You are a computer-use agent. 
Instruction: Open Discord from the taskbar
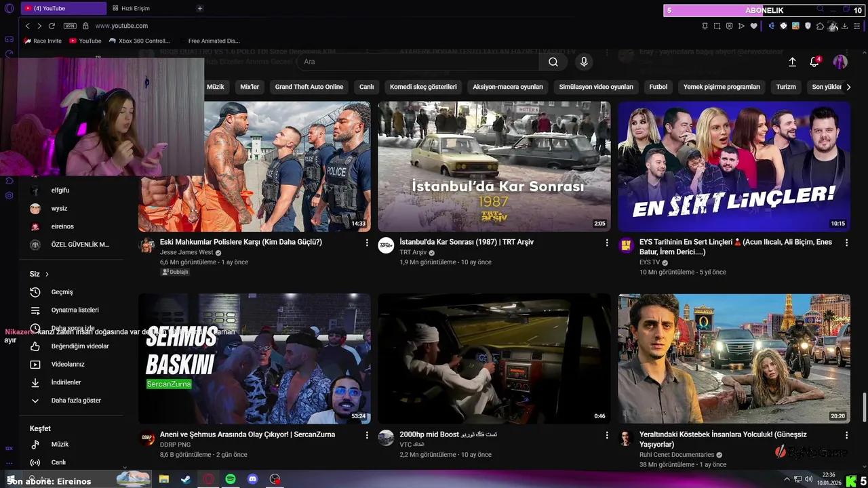click(253, 479)
